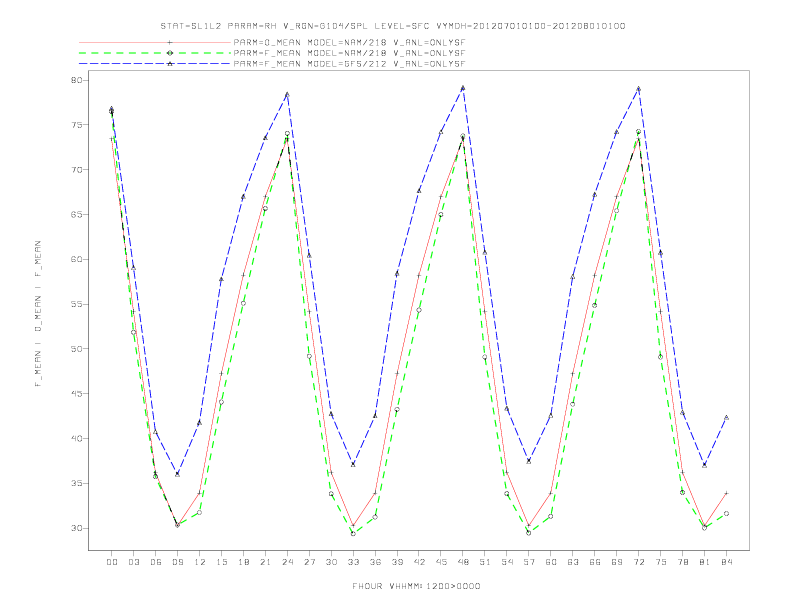The height and width of the screenshot is (612, 792).
Task: Click x-axis tick label 24
Action: pos(287,562)
